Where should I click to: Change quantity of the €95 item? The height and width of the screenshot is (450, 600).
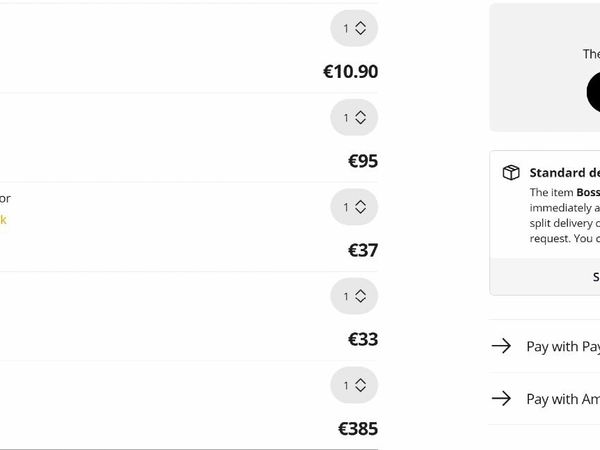(354, 118)
